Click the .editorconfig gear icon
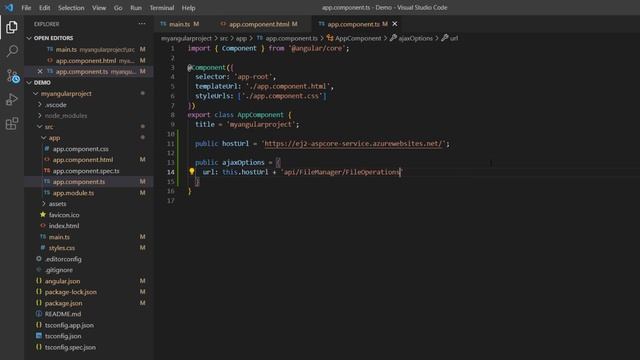 [x=39, y=259]
